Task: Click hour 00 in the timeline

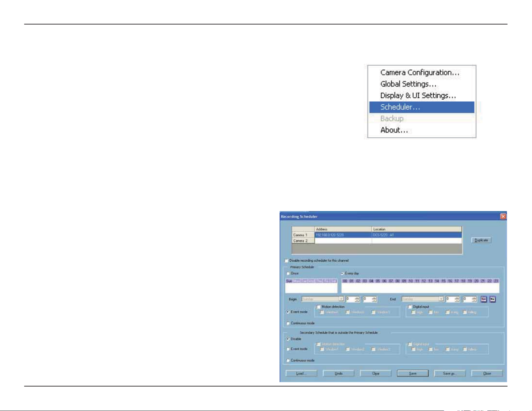Action: pyautogui.click(x=345, y=281)
